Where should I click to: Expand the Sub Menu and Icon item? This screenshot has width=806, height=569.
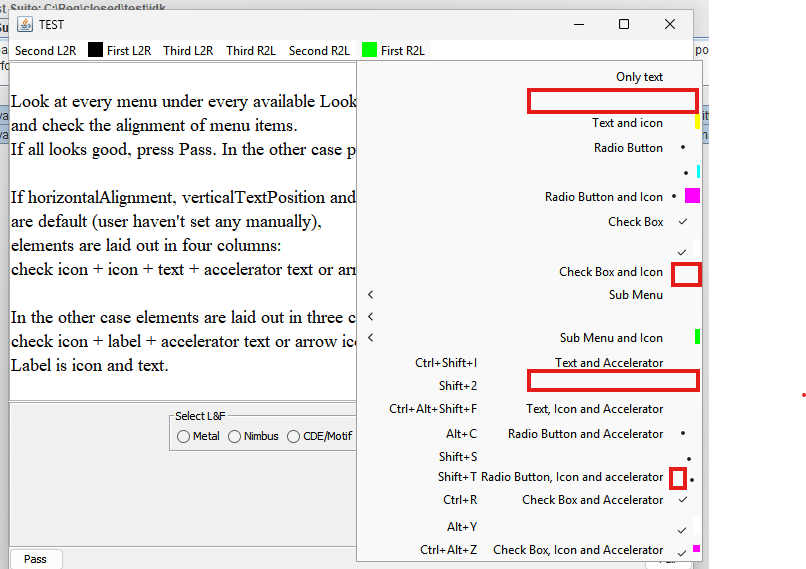pyautogui.click(x=611, y=338)
